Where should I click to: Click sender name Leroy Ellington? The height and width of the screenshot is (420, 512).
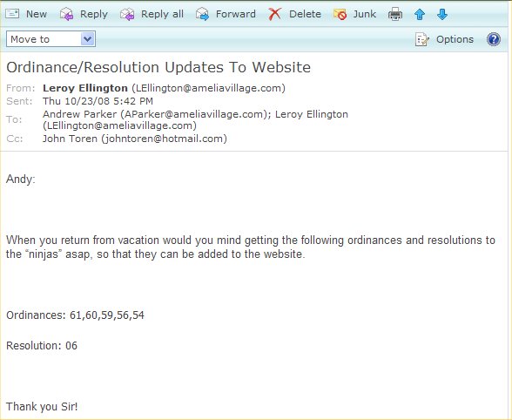point(85,88)
